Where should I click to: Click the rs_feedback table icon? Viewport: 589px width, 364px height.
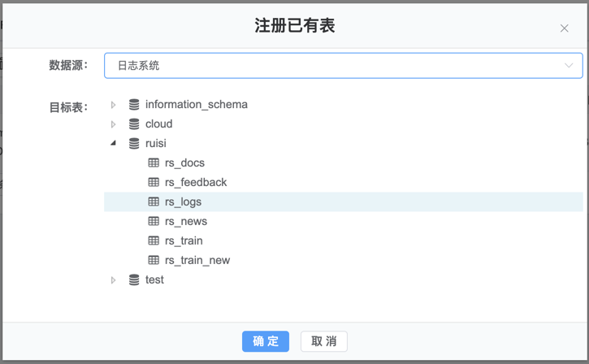pyautogui.click(x=154, y=183)
